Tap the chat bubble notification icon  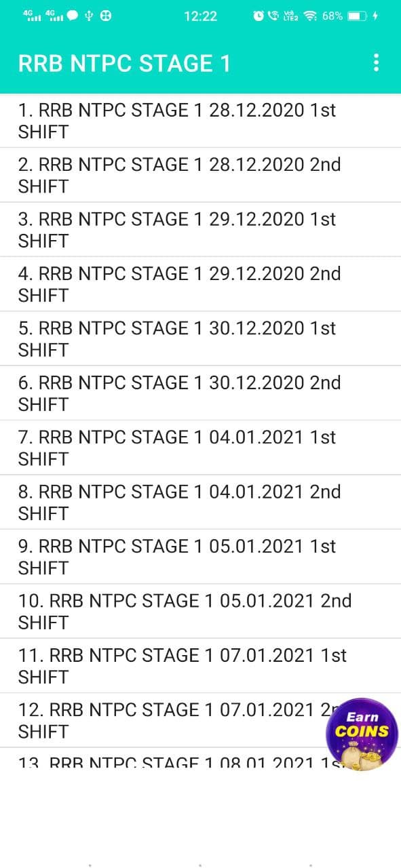(x=73, y=16)
